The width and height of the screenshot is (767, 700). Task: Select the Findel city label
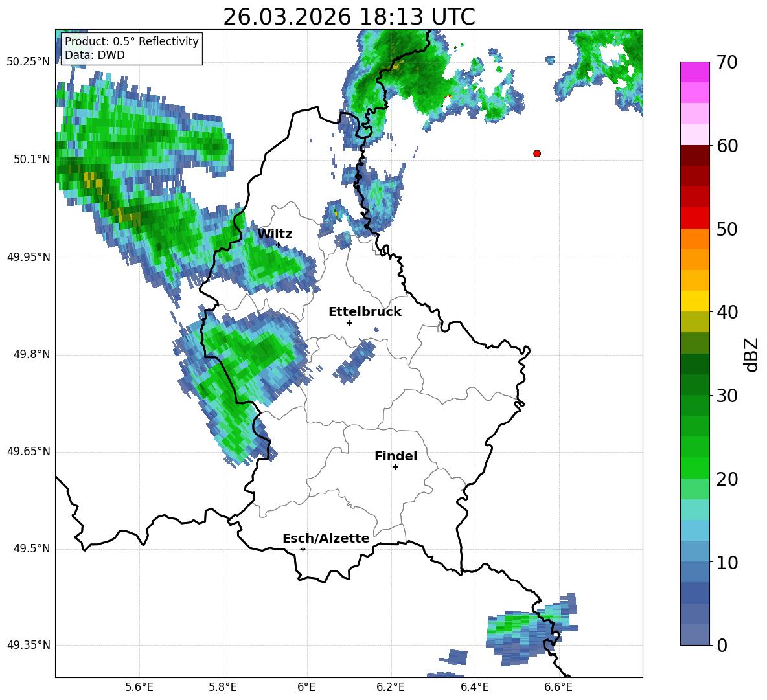pos(396,456)
